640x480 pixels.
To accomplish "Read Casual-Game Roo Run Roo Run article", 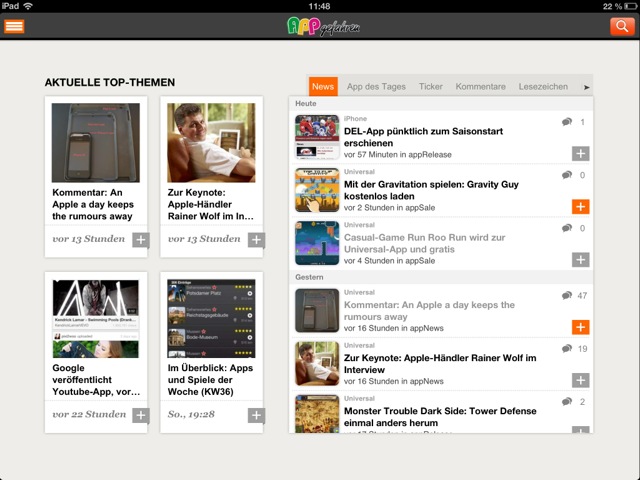I will 436,240.
